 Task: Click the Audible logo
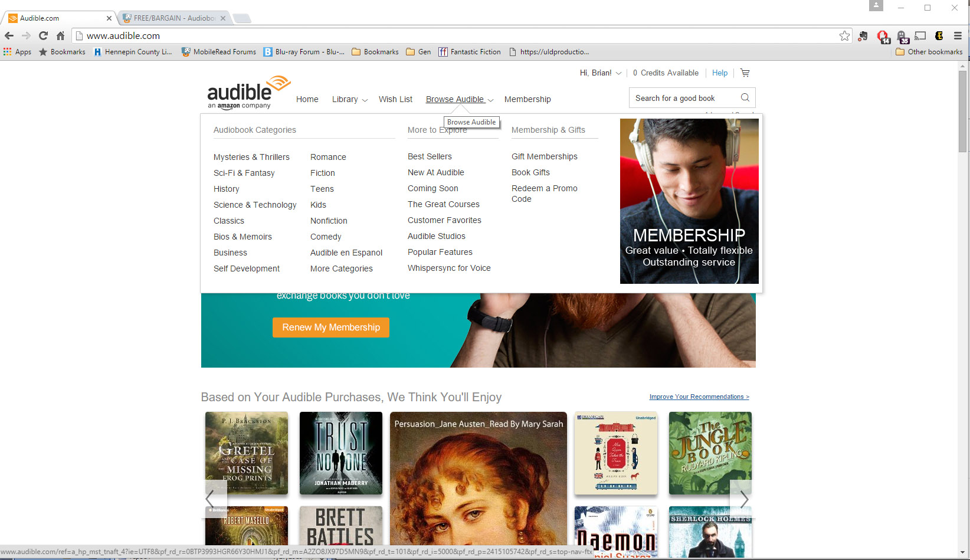[x=249, y=92]
